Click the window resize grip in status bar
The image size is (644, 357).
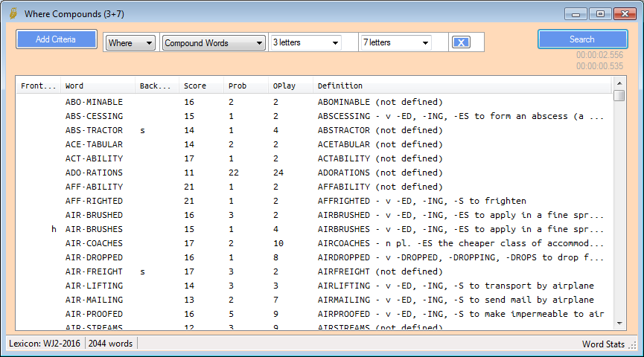(x=633, y=346)
